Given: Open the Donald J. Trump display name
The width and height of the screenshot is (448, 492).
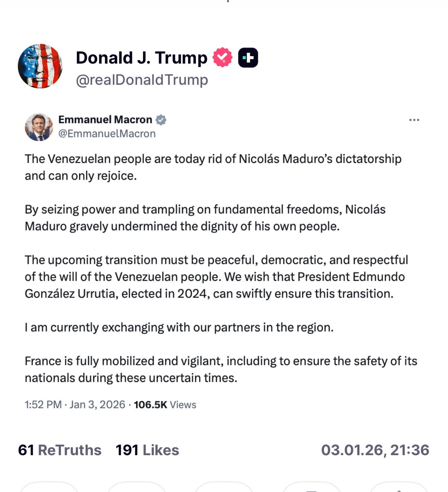Looking at the screenshot, I should click(142, 58).
